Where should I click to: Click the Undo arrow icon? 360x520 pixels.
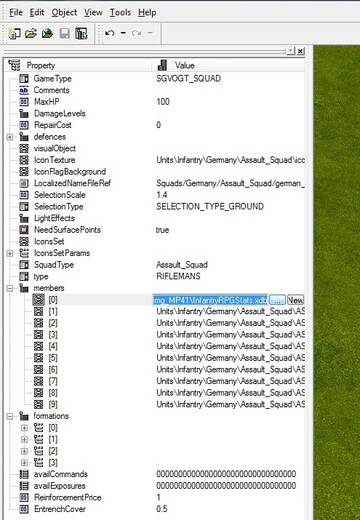(110, 33)
